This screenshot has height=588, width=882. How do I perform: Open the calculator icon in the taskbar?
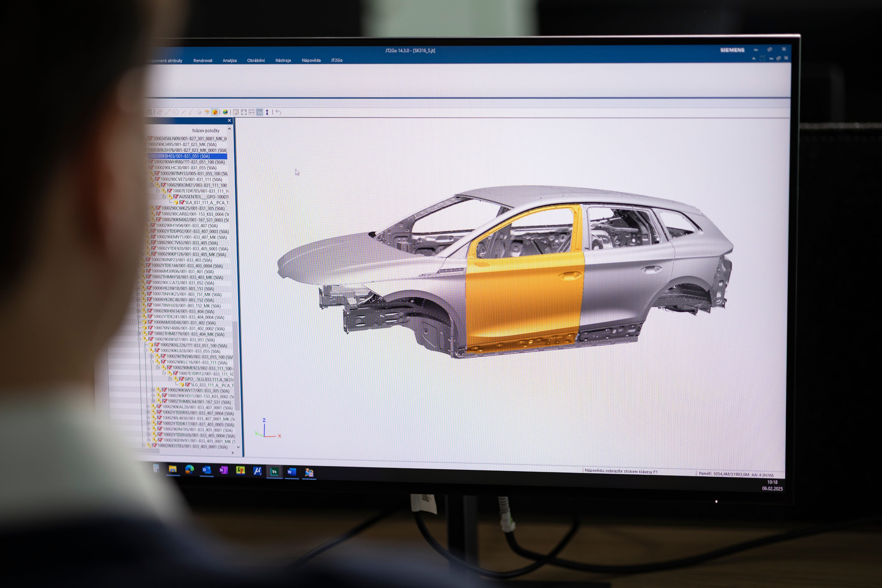coord(156,468)
